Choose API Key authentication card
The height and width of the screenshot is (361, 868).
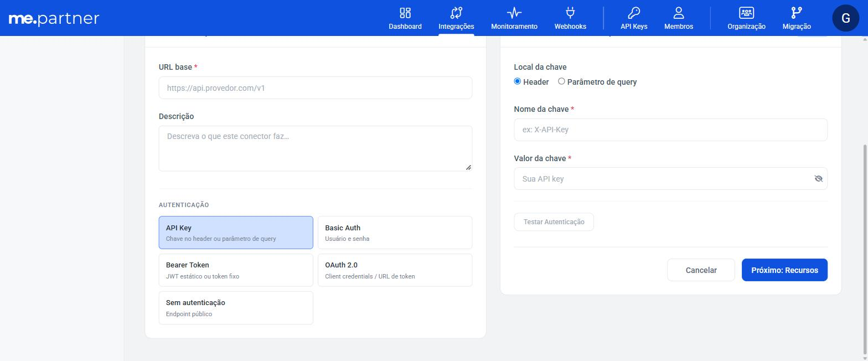click(236, 233)
